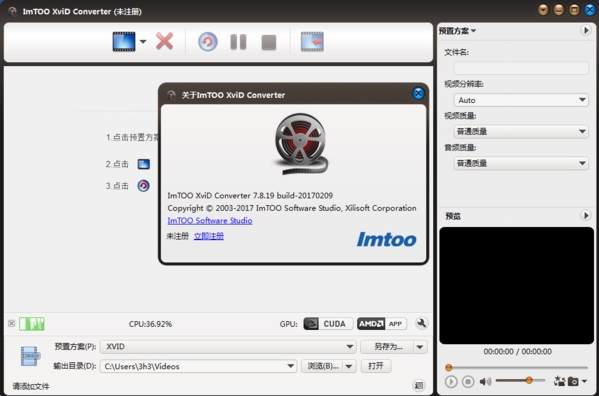The width and height of the screenshot is (599, 396).
Task: Click the film reel logo in About dialog
Action: 301,144
